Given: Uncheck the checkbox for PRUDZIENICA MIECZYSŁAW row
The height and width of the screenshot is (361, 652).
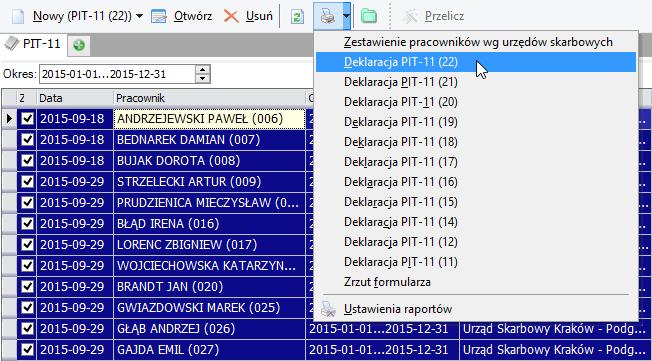Looking at the screenshot, I should [27, 203].
